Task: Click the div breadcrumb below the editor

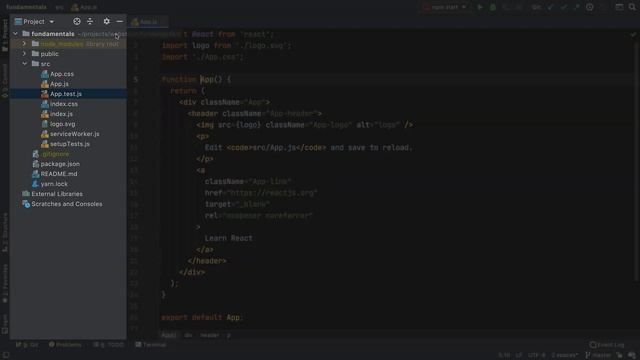Action: coord(188,335)
